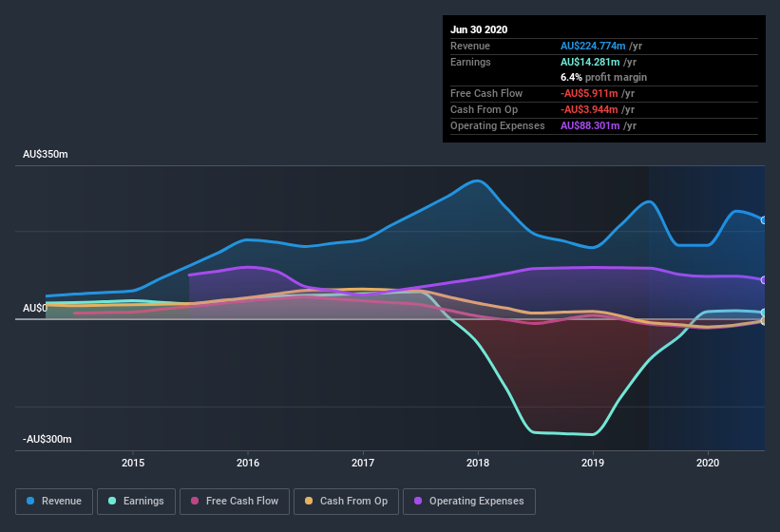Click Operating Expenses endpoint marker on chart

point(764,280)
